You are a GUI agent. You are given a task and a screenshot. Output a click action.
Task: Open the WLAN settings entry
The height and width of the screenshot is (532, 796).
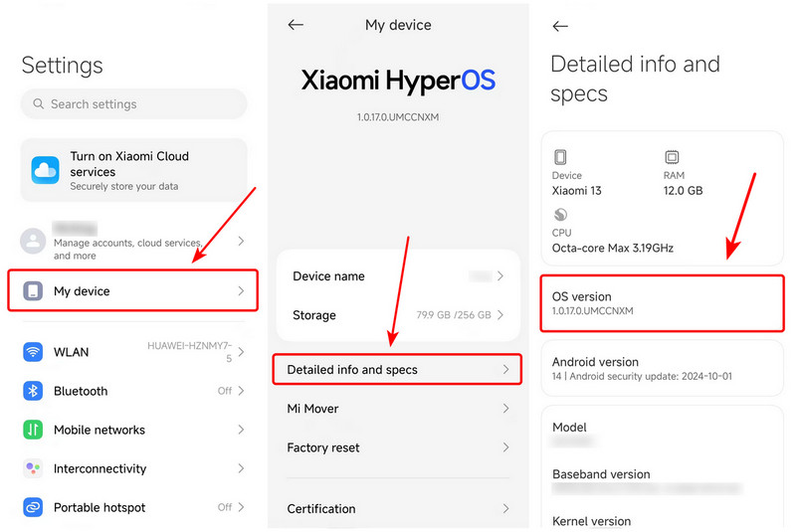tap(134, 351)
